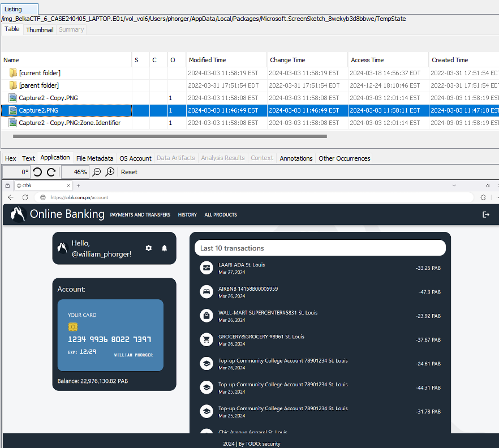Screen dimensions: 499x448
Task: Click the AIRBNB bed transaction icon
Action: [x=206, y=292]
